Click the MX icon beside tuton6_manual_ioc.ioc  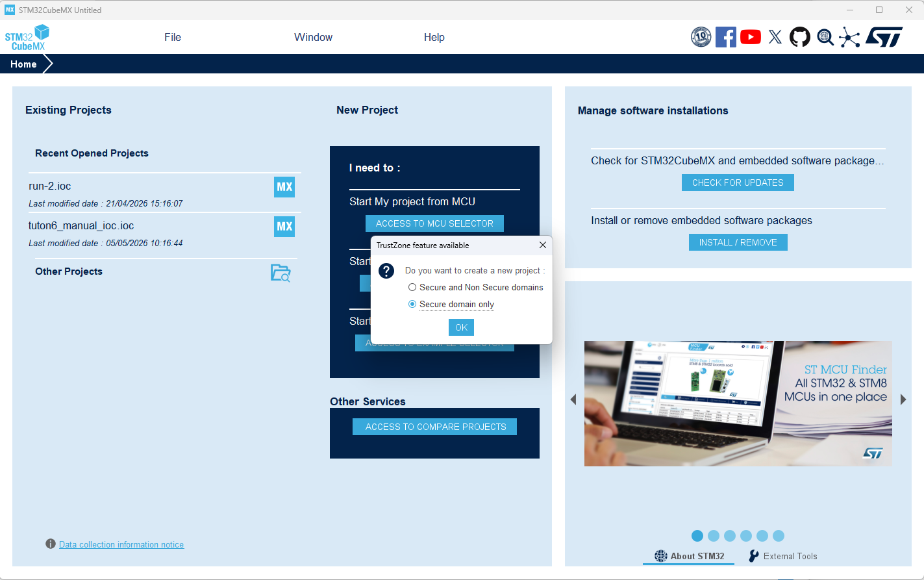[284, 227]
